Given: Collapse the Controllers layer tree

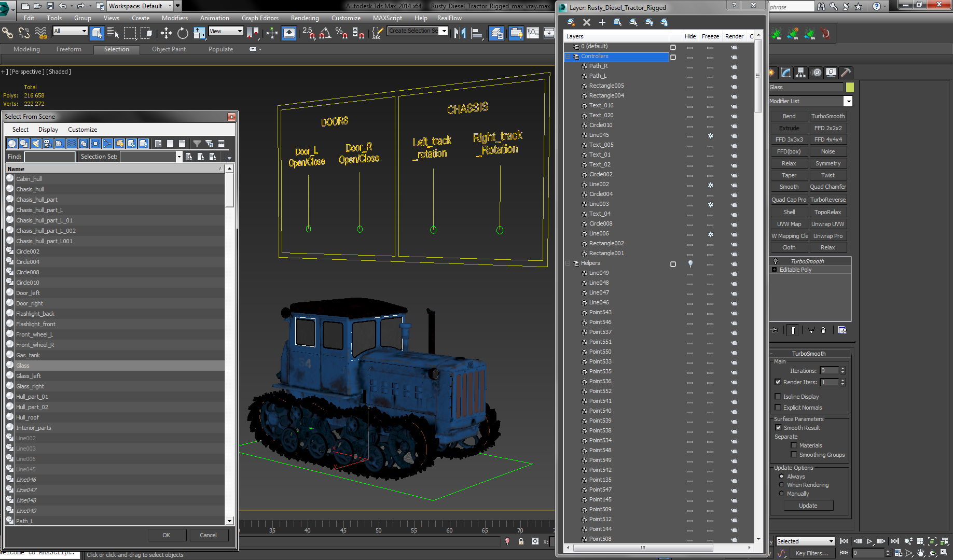Looking at the screenshot, I should (x=568, y=57).
